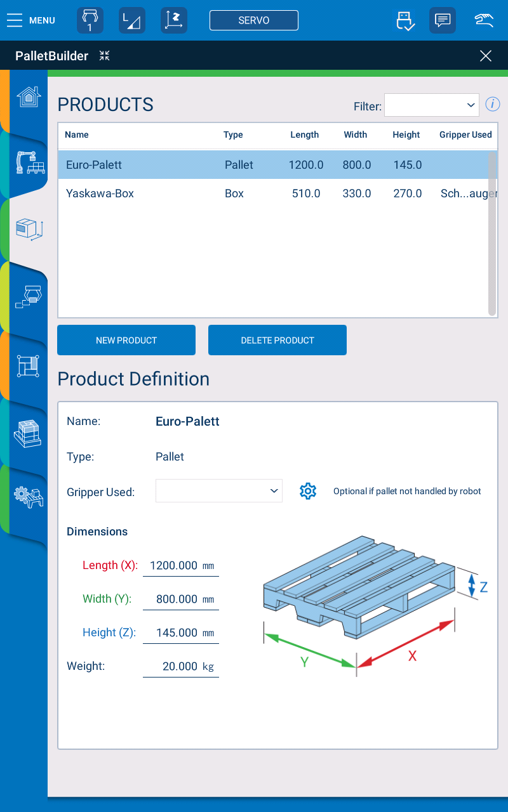Viewport: 508px width, 812px height.
Task: Click the Length column header
Action: click(305, 134)
